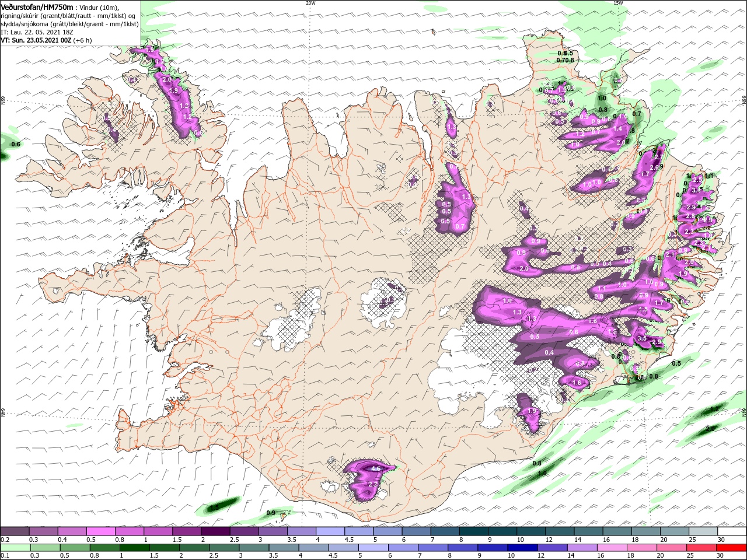Click the 0.6 value over sea west of Westfjords

[x=16, y=144]
